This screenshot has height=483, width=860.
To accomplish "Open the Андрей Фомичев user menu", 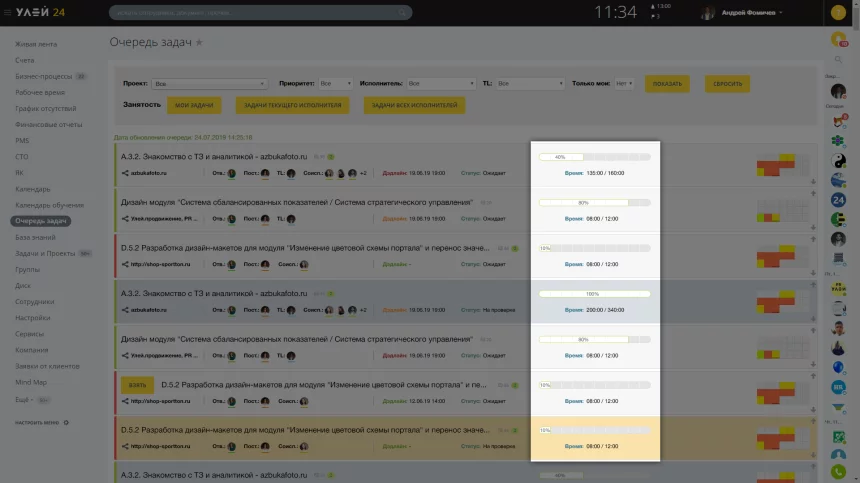I will click(x=741, y=13).
